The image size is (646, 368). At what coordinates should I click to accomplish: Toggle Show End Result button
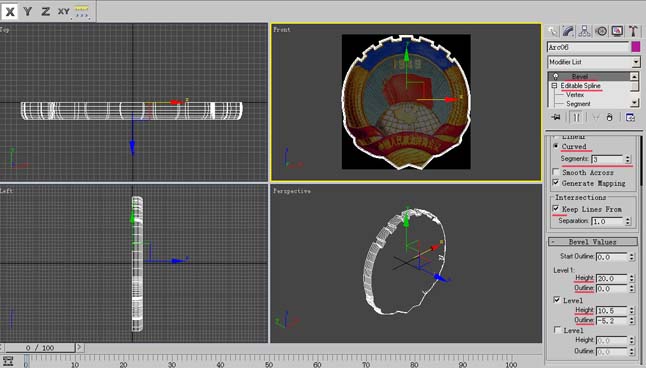click(576, 117)
